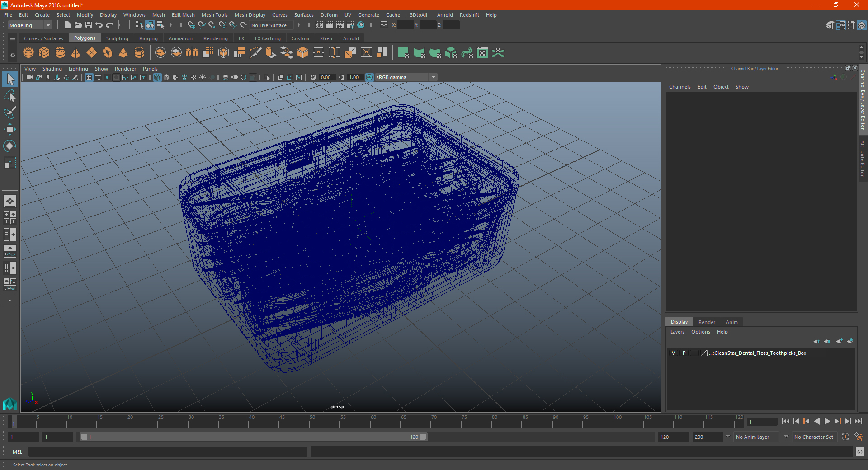
Task: Open Options menu in Layer Editor
Action: 700,332
